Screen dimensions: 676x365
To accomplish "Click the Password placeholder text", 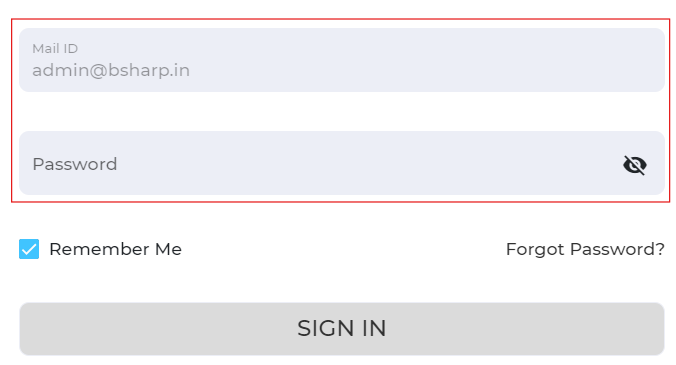I will tap(75, 164).
